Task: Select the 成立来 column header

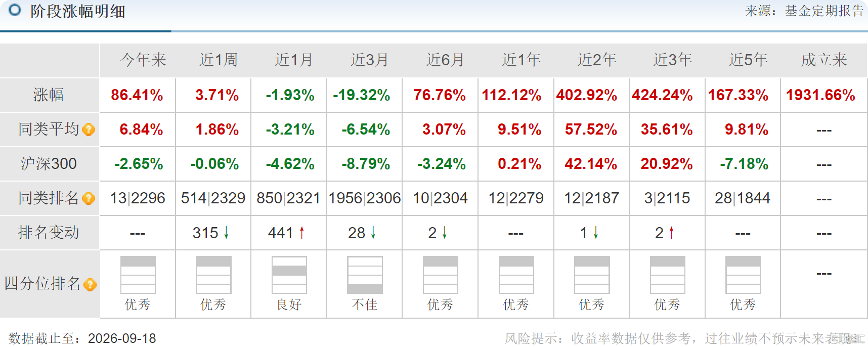Action: pos(824,60)
